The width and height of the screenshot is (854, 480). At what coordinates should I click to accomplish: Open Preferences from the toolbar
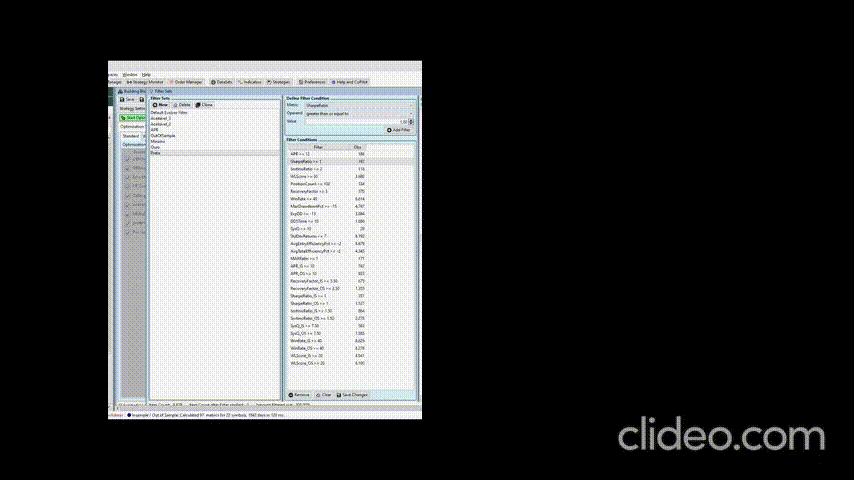(x=312, y=82)
